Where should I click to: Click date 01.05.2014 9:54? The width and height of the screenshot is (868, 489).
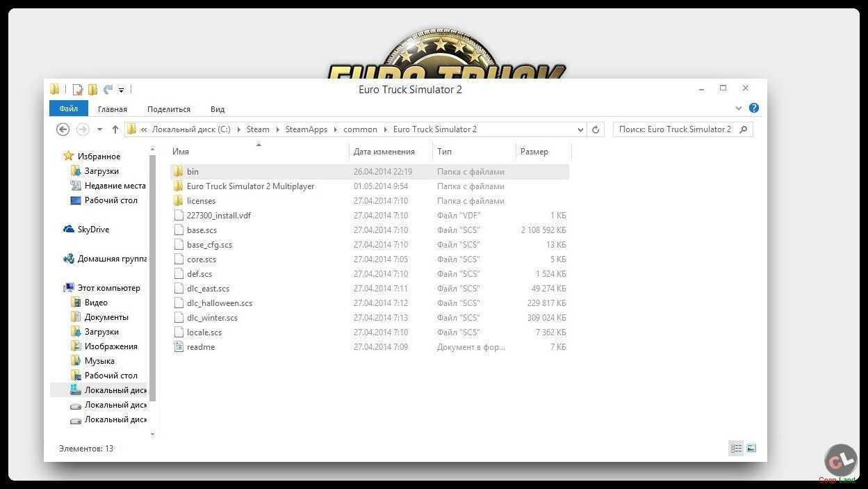pos(381,186)
